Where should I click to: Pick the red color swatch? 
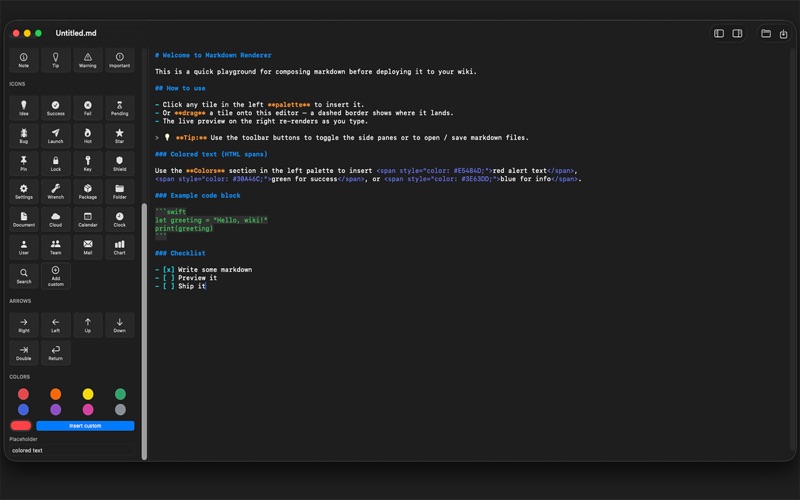pyautogui.click(x=23, y=394)
